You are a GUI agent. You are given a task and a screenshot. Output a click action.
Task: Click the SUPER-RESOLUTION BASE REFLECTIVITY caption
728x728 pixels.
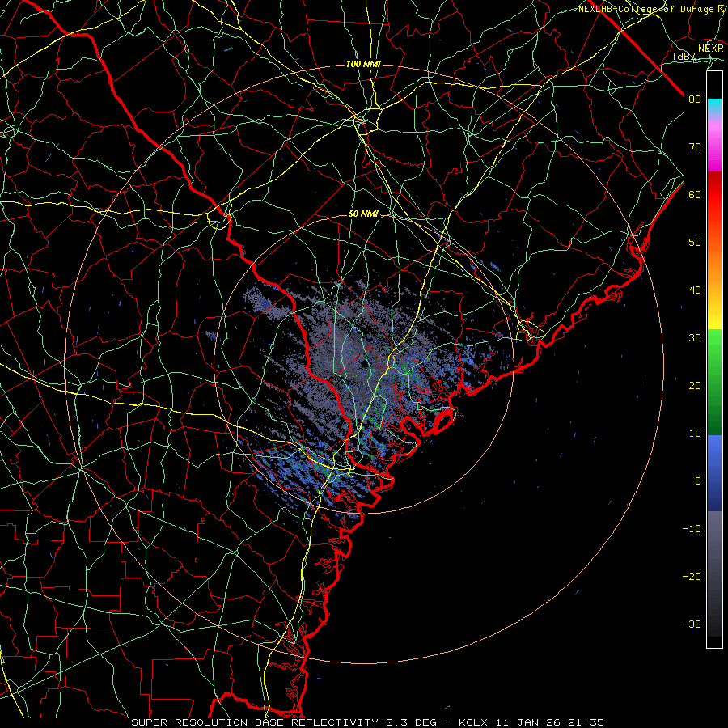[x=255, y=722]
